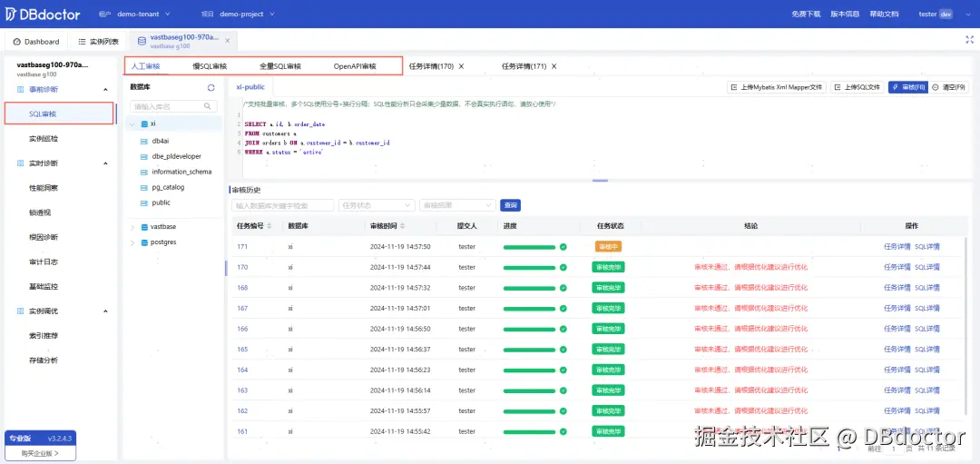Click the progress bar of task 165
Viewport: 980px width, 464px height.
click(529, 349)
